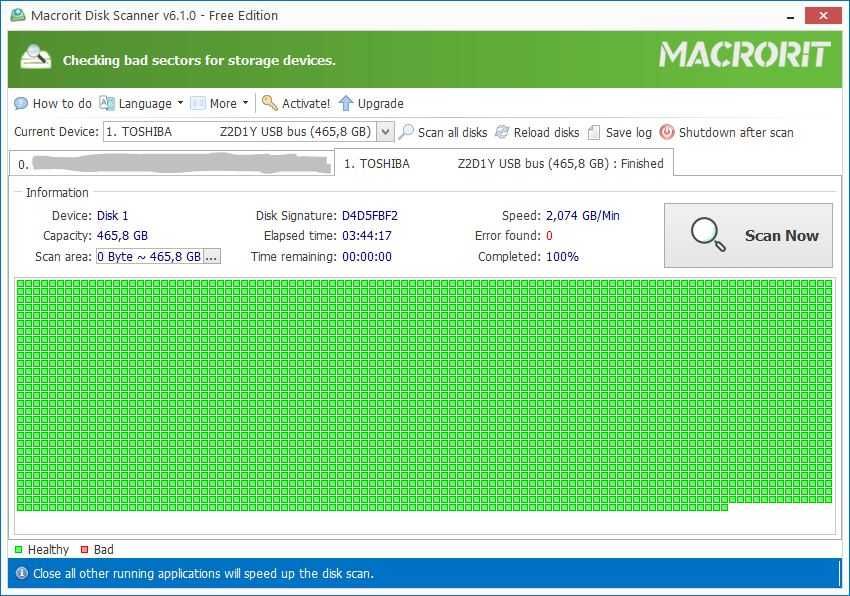
Task: Click the Macrorit app icon in title bar
Action: tap(18, 15)
